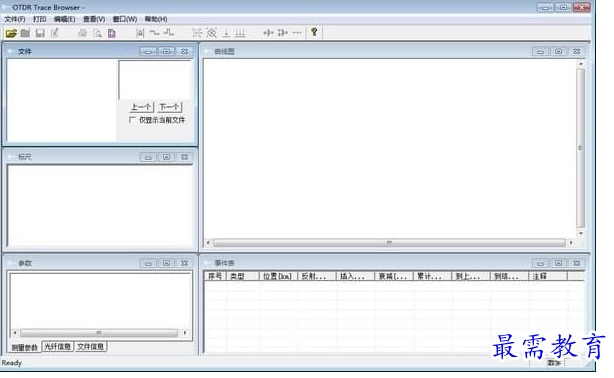Switch to the 文件信息 tab
Image resolution: width=614 pixels, height=378 pixels.
(x=90, y=347)
